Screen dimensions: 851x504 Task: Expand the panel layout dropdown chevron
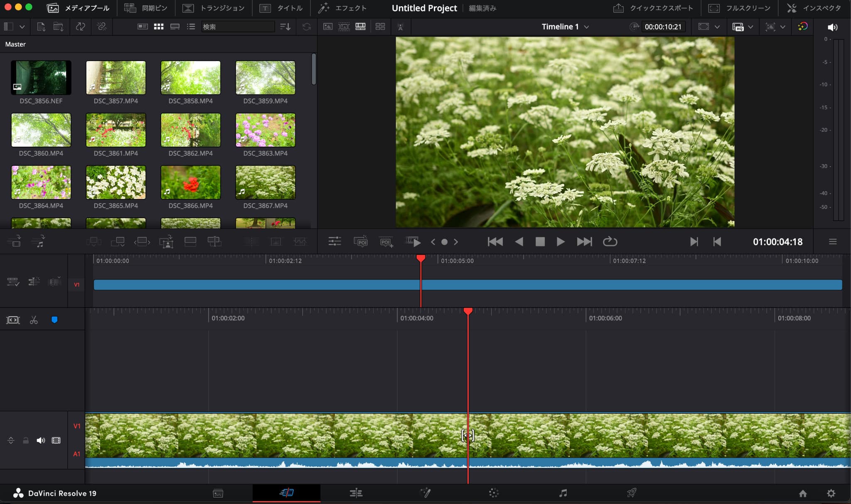click(x=22, y=27)
